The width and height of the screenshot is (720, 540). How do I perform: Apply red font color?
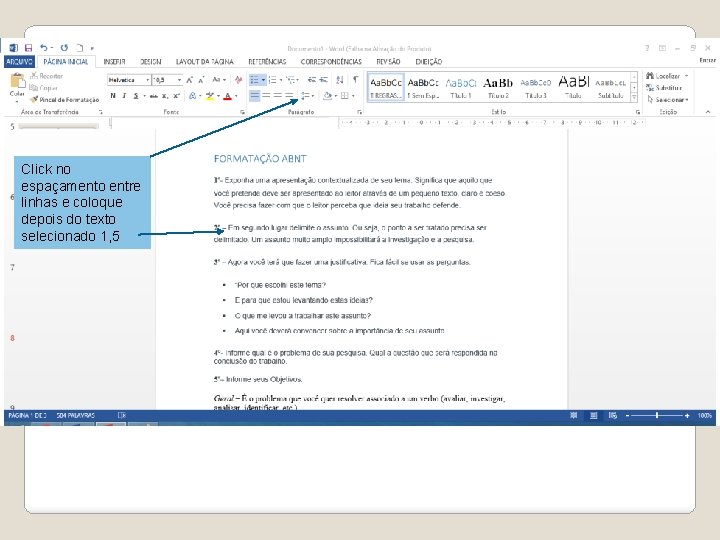coord(228,96)
